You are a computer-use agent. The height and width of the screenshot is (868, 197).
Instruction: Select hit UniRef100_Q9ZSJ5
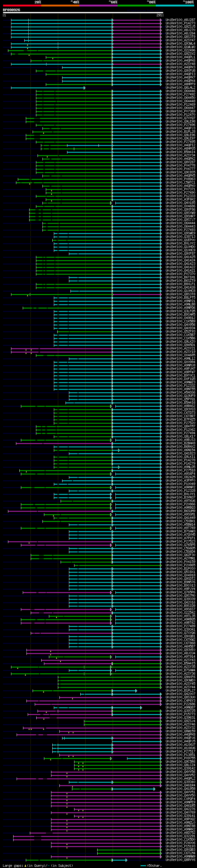[180, 26]
